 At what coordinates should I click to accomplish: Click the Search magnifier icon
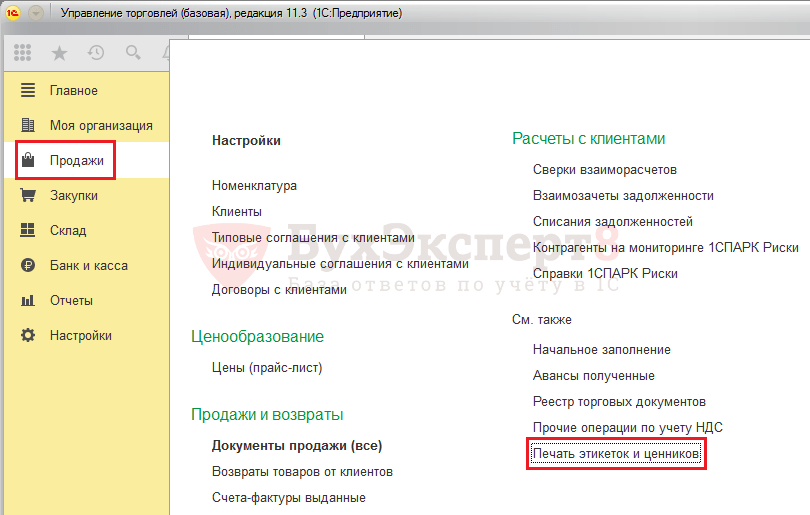click(133, 53)
